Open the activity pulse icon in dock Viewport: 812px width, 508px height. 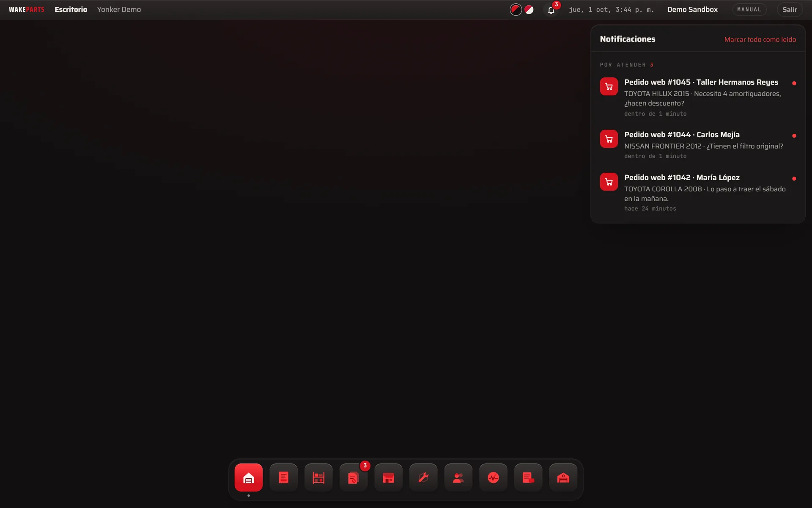(x=494, y=478)
